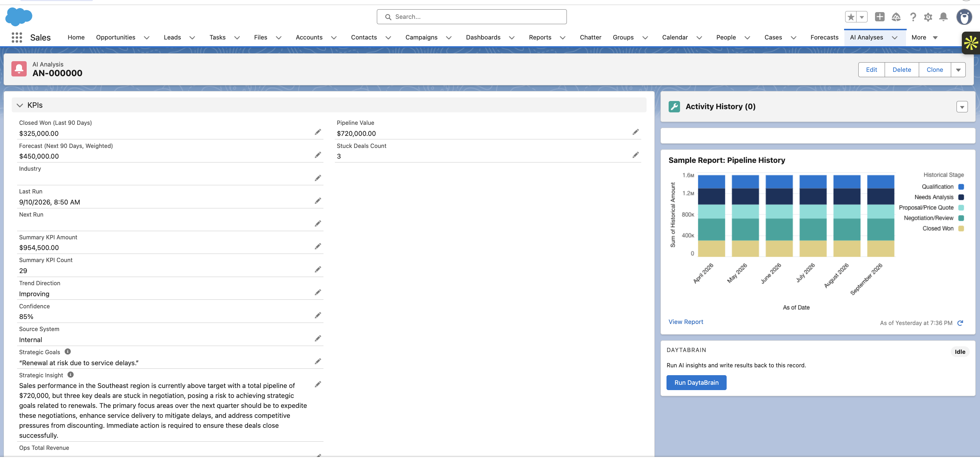Edit Summary KPI Count pencil icon
Viewport: 980px width, 463px height.
[x=318, y=270]
